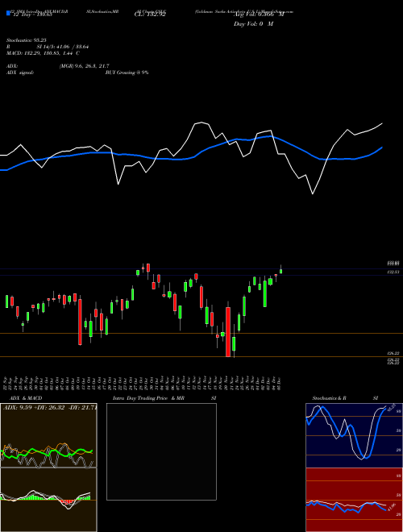Image resolution: width=403 pixels, height=532 pixels.
Task: Click the 'Day Vol: 0 M' value
Action: (253, 24)
